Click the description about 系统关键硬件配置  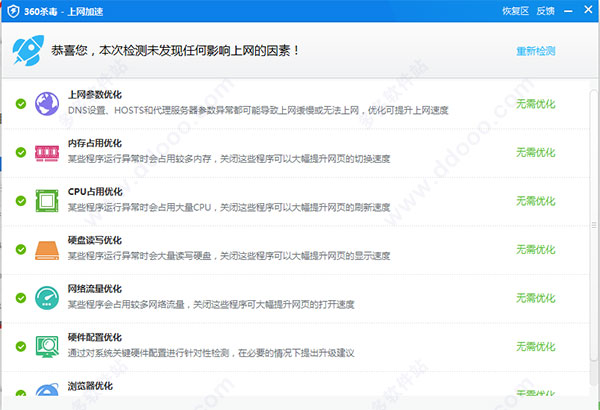pos(211,353)
